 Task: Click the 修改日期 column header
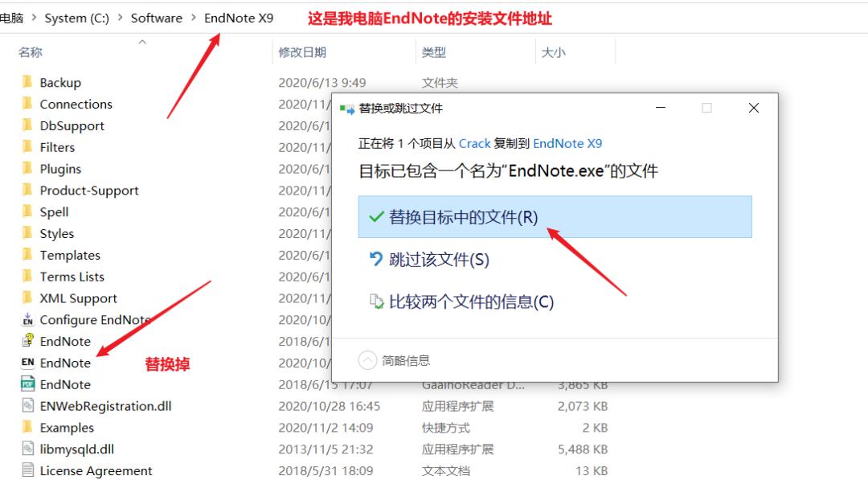click(302, 51)
